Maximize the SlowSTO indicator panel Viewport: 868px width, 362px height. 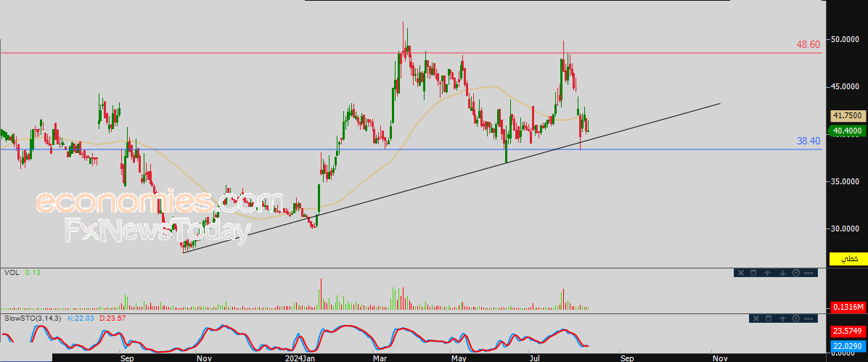point(769,318)
